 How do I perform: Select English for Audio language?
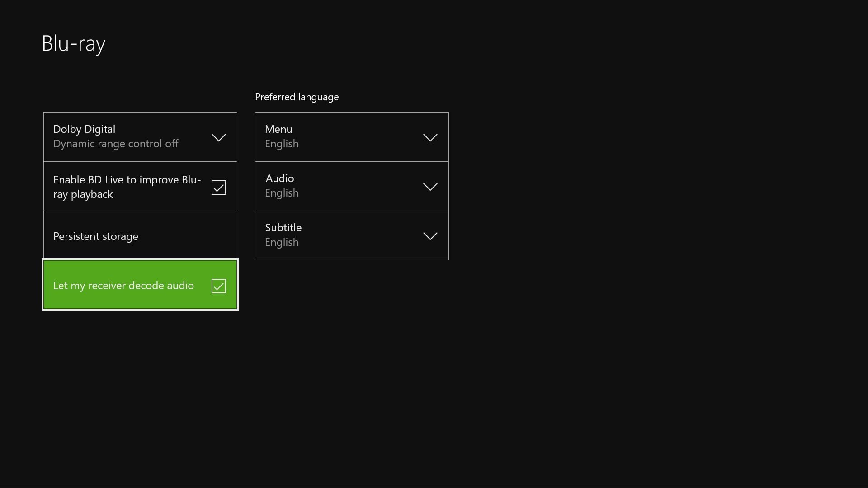352,186
